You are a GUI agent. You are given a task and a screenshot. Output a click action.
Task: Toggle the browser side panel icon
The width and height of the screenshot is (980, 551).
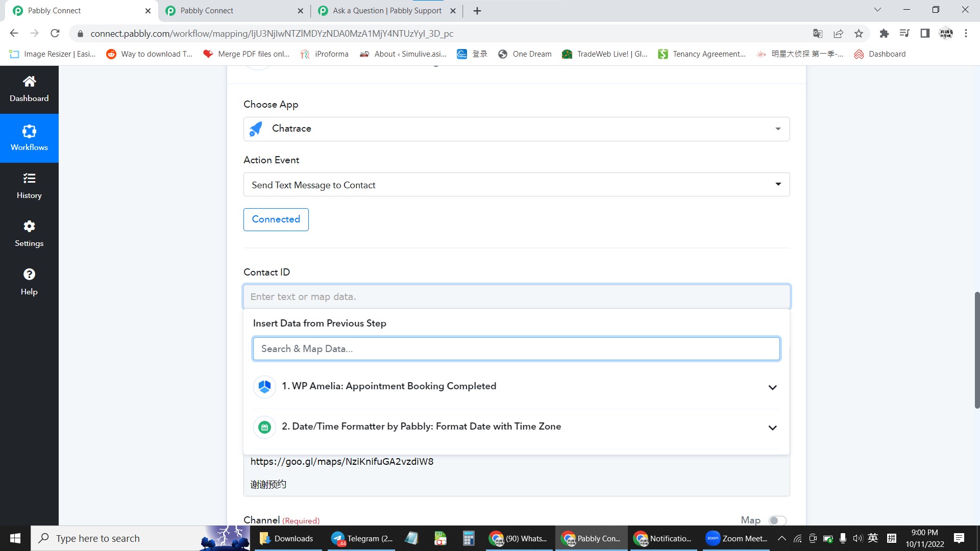tap(925, 33)
